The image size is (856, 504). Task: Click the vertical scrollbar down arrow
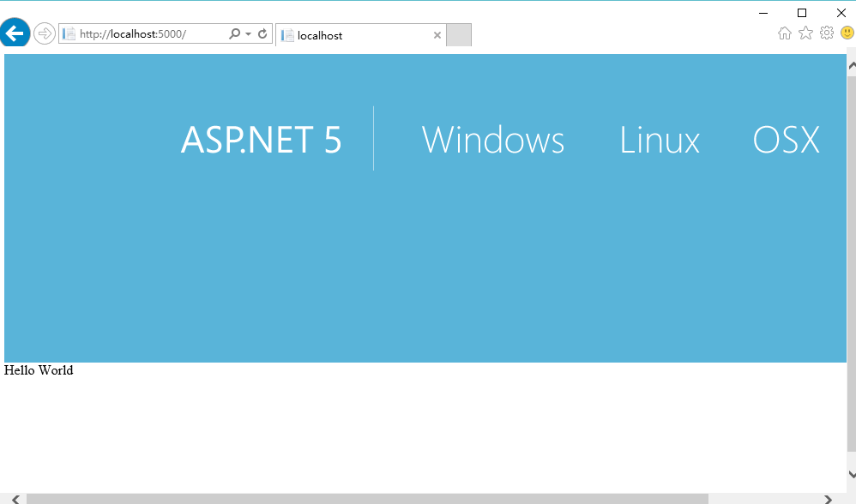point(852,475)
